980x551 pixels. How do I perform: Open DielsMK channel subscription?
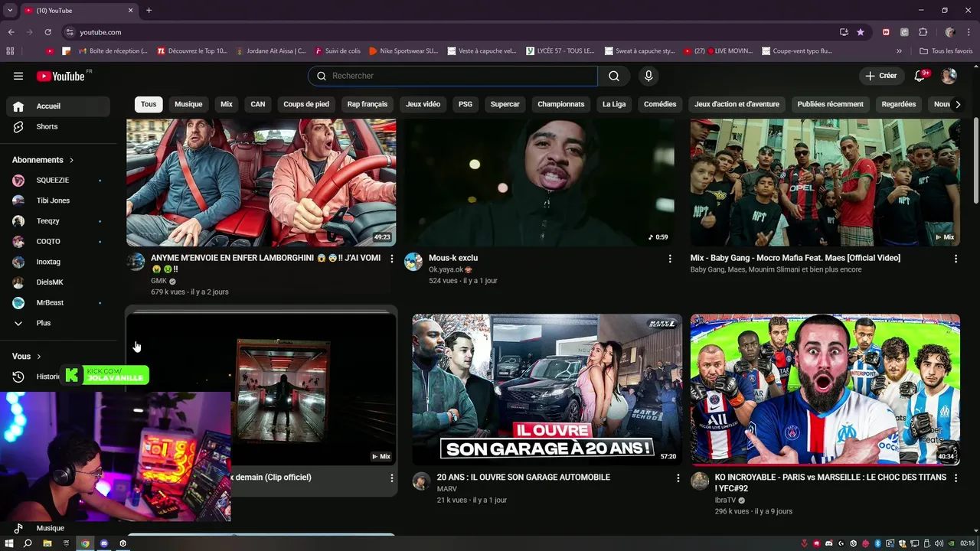(x=58, y=282)
